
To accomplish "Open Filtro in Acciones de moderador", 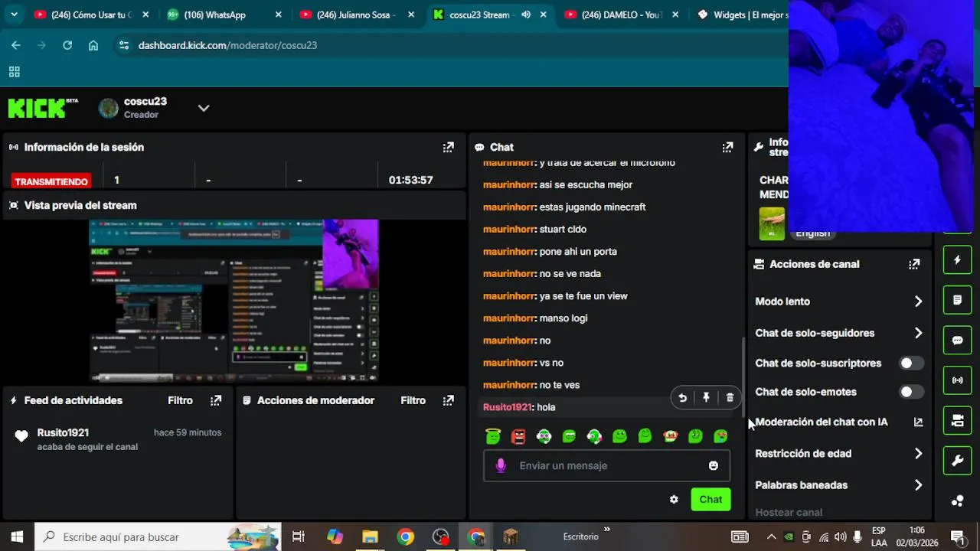I will pyautogui.click(x=413, y=400).
